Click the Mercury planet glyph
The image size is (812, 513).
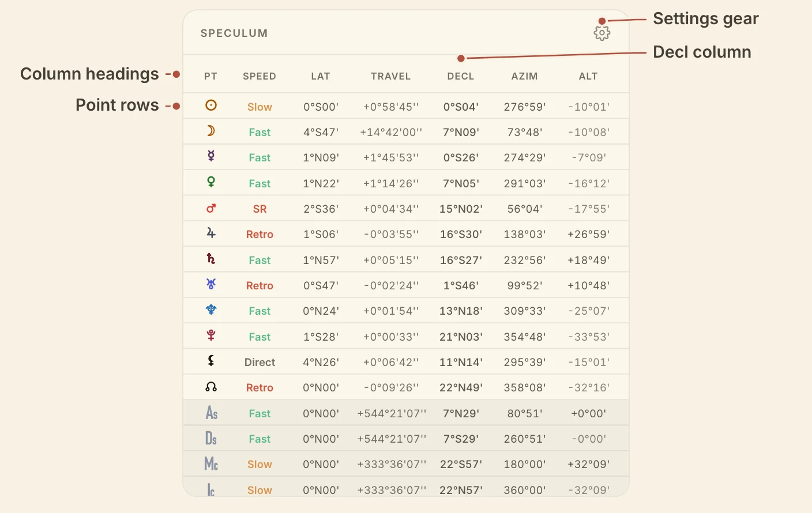(211, 156)
